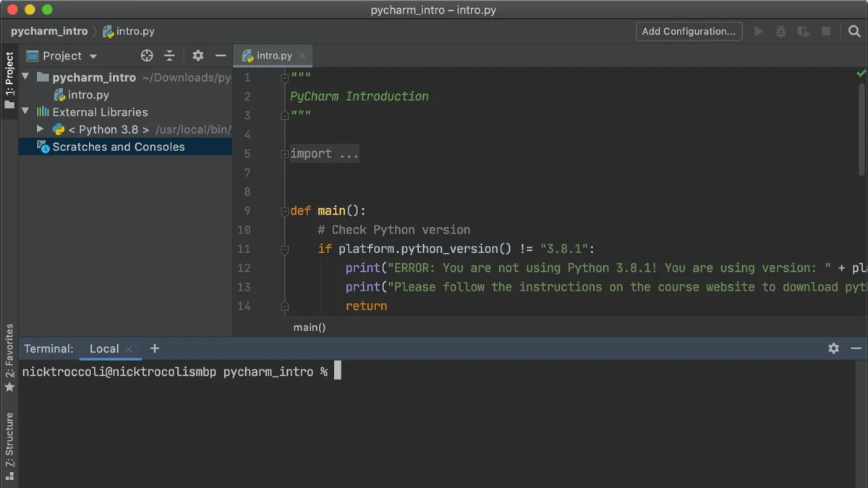This screenshot has height=488, width=868.
Task: Click the Add Configuration... button
Action: coord(689,31)
